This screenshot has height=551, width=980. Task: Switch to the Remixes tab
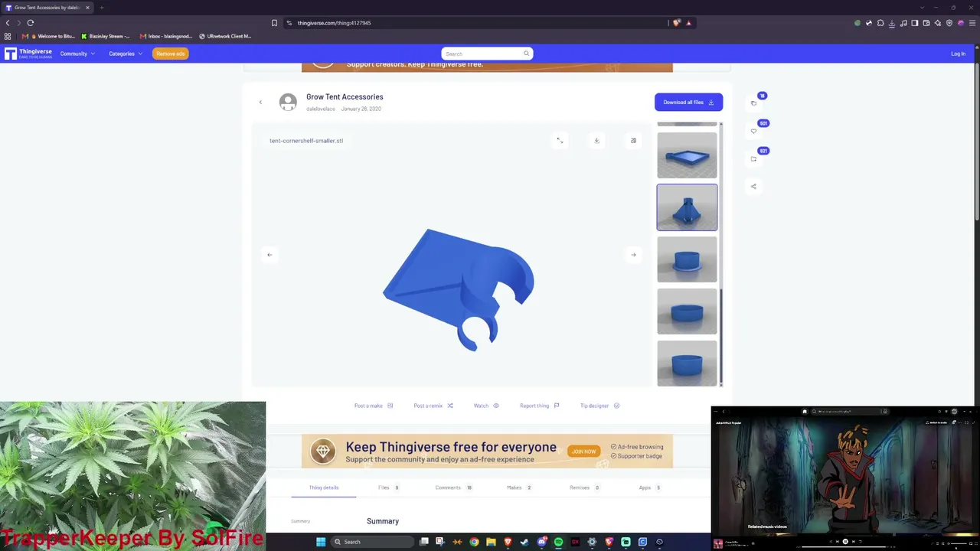pos(585,487)
